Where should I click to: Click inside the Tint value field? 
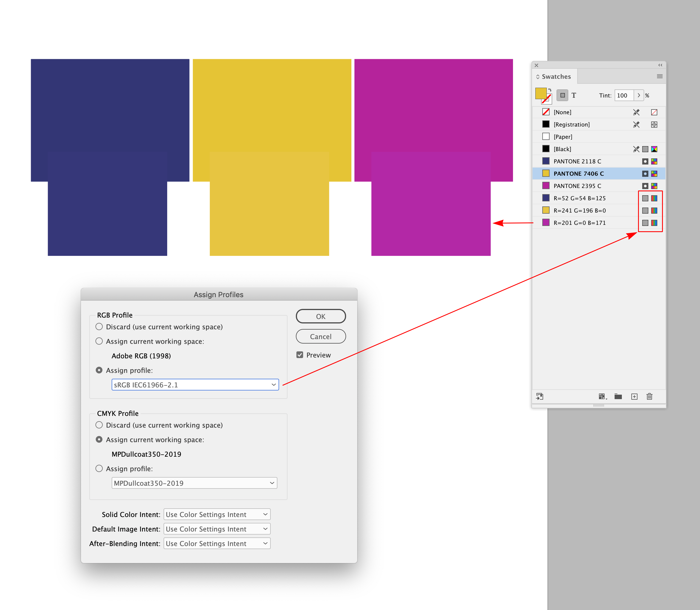pyautogui.click(x=623, y=95)
